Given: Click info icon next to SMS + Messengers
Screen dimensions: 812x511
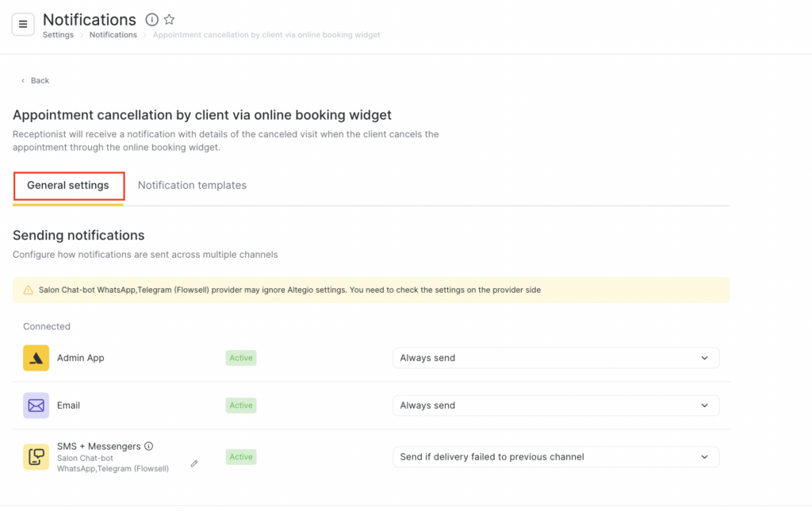Looking at the screenshot, I should pyautogui.click(x=149, y=446).
